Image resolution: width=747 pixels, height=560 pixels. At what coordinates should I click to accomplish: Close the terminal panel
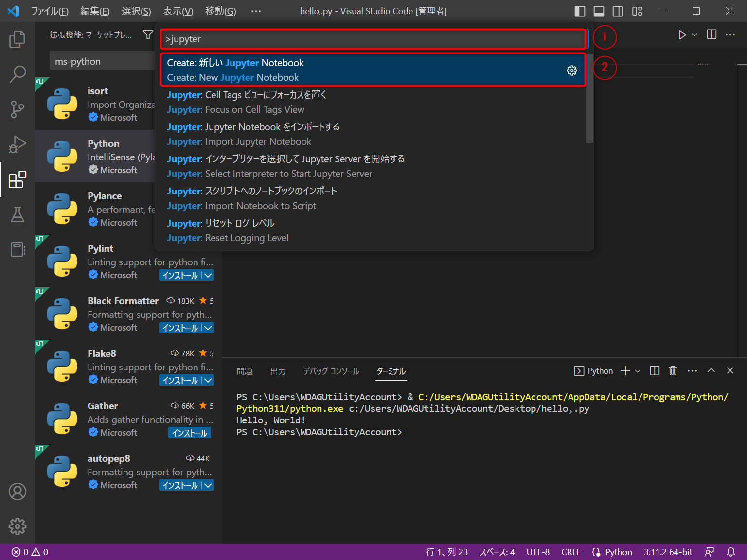(x=730, y=371)
